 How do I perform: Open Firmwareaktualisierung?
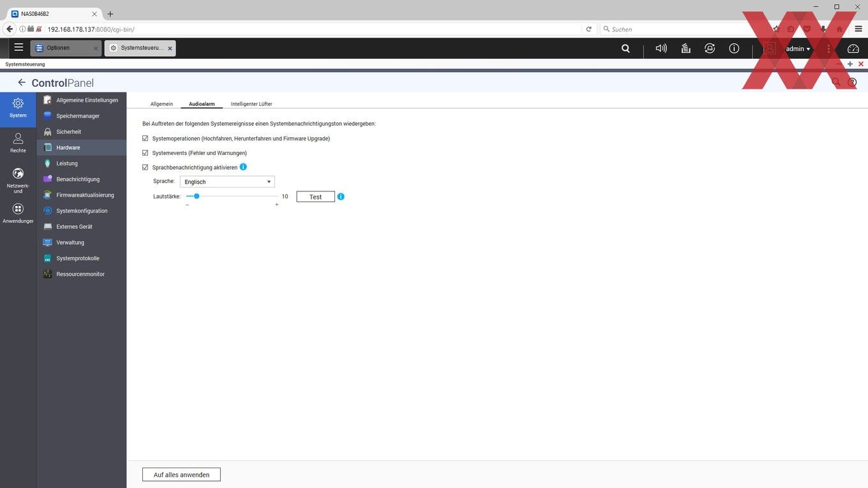pos(82,195)
